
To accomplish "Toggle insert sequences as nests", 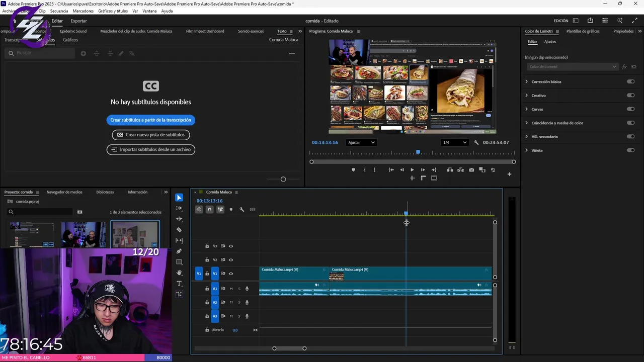I will [x=199, y=210].
